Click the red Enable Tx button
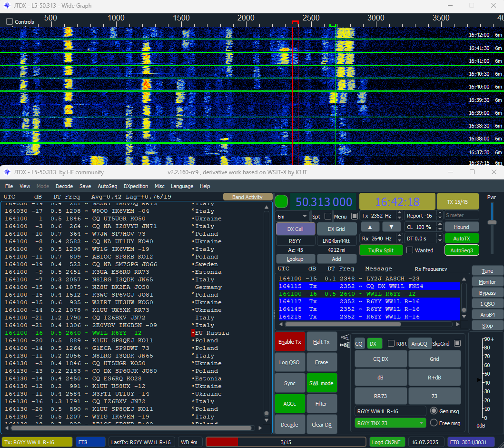504x448 pixels. (x=290, y=341)
